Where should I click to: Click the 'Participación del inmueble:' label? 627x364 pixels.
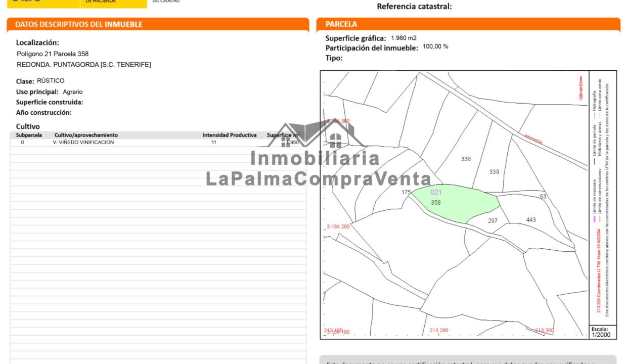372,48
